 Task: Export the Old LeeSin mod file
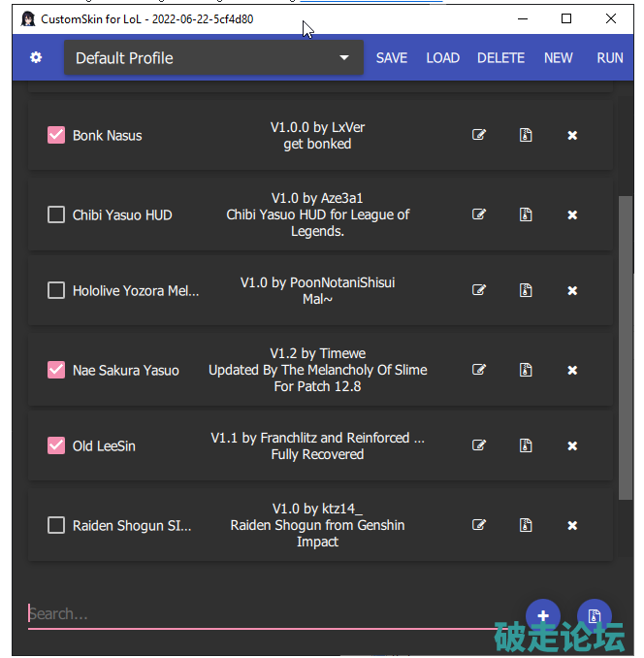click(525, 445)
